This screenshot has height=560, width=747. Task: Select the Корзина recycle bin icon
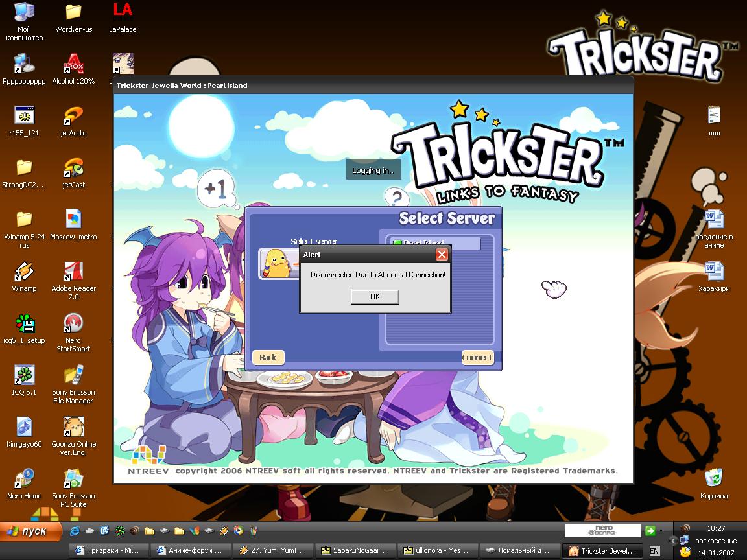coord(714,485)
